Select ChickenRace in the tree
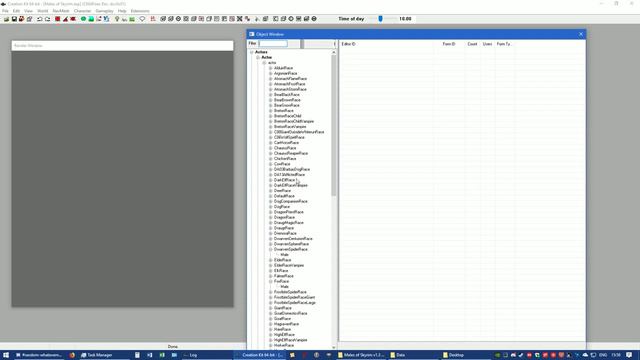 click(x=285, y=159)
